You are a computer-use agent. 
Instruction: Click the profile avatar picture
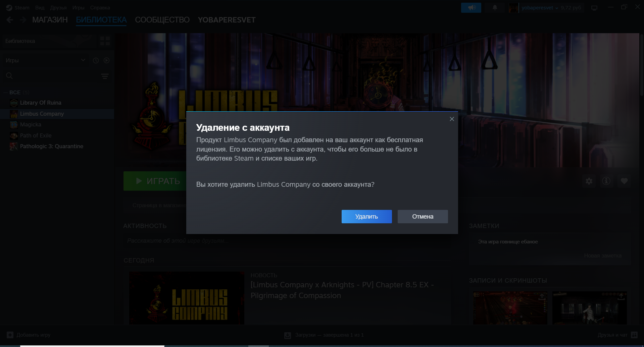click(x=513, y=7)
